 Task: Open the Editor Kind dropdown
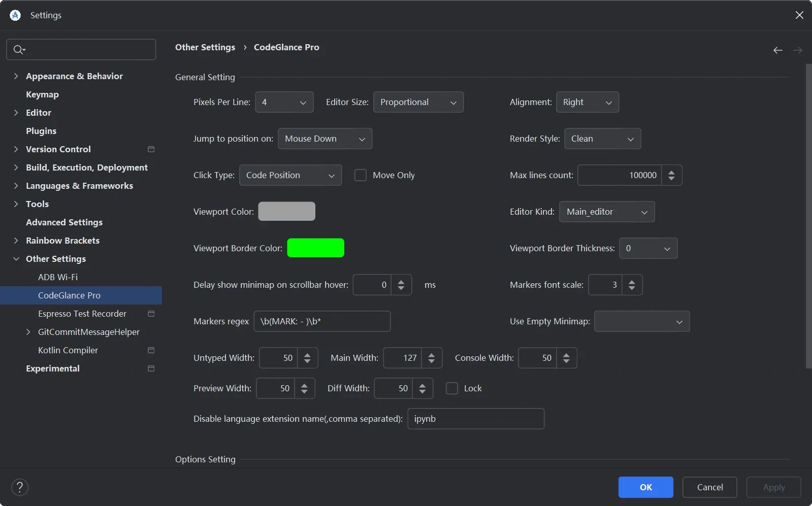[607, 212]
